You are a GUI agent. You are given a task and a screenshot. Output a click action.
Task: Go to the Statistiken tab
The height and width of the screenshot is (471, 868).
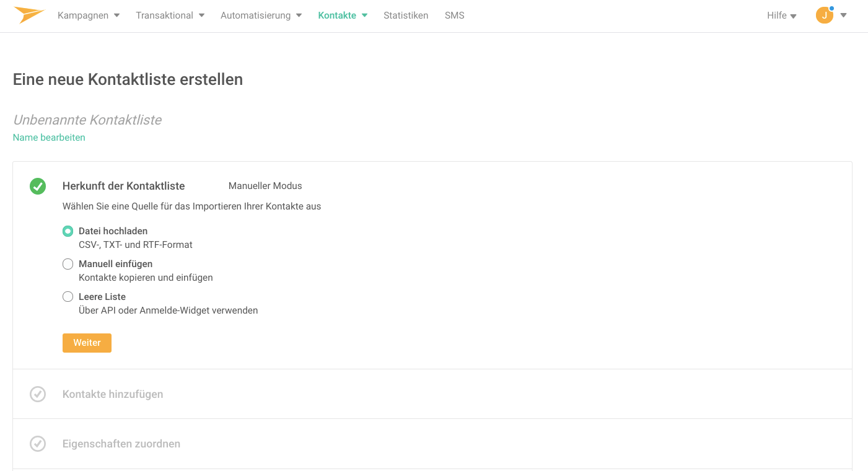pos(406,15)
